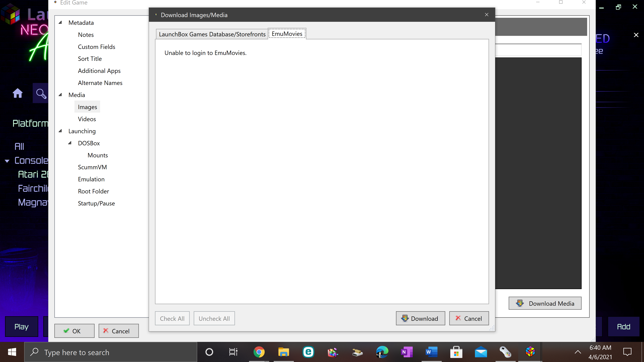The image size is (644, 362).
Task: Select ScummVM launching option
Action: coord(92,167)
